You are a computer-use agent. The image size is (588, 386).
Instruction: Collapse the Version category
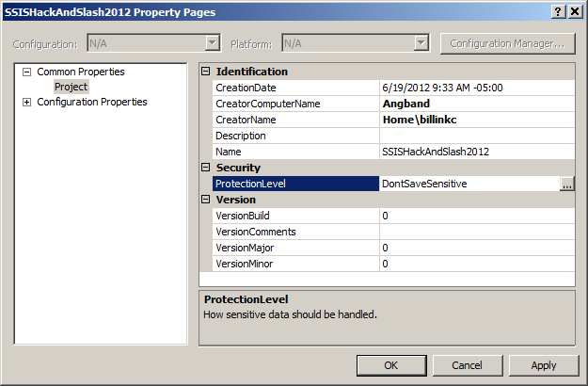[205, 200]
